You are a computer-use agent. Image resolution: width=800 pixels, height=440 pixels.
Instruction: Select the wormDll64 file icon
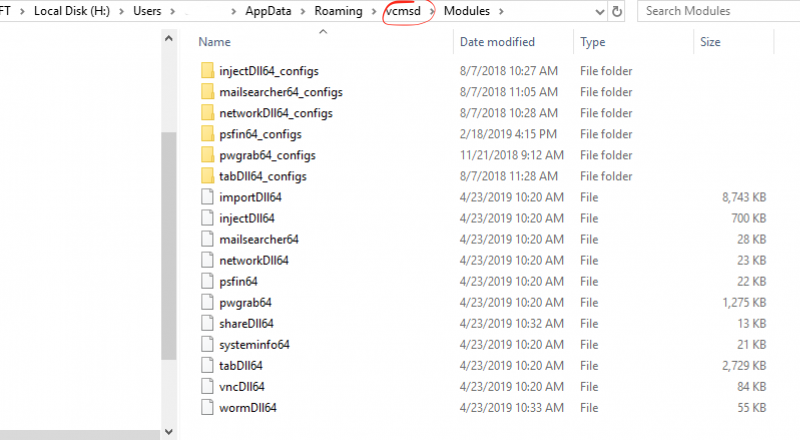pyautogui.click(x=207, y=407)
